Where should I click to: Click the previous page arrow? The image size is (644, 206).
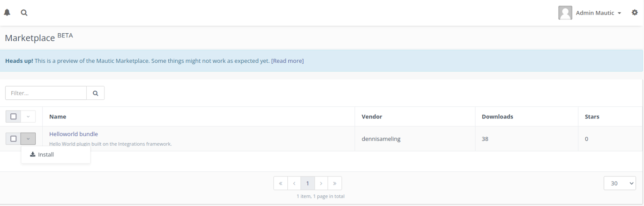pos(294,184)
